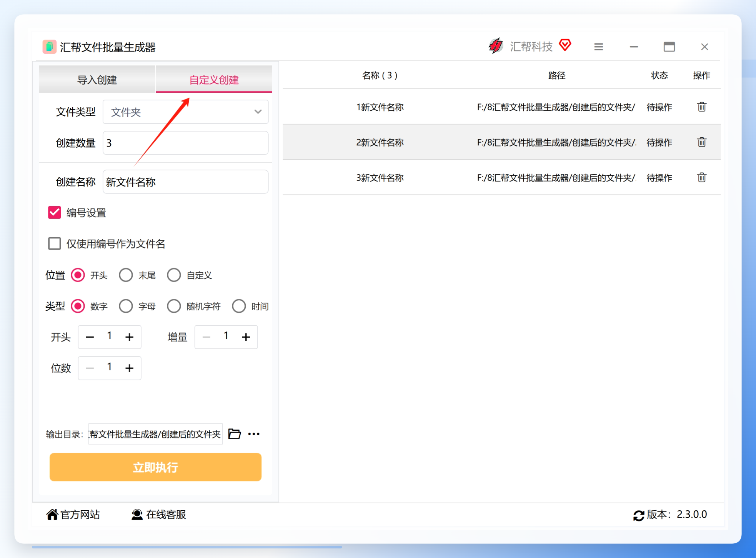Click the 汇帮文件批量生成器 app icon
The width and height of the screenshot is (756, 558).
[49, 47]
